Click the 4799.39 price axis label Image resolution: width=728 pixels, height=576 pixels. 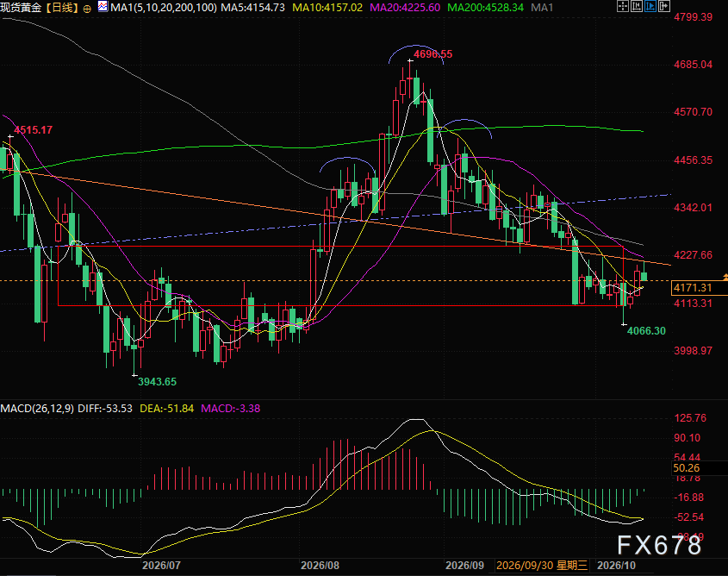click(x=694, y=17)
